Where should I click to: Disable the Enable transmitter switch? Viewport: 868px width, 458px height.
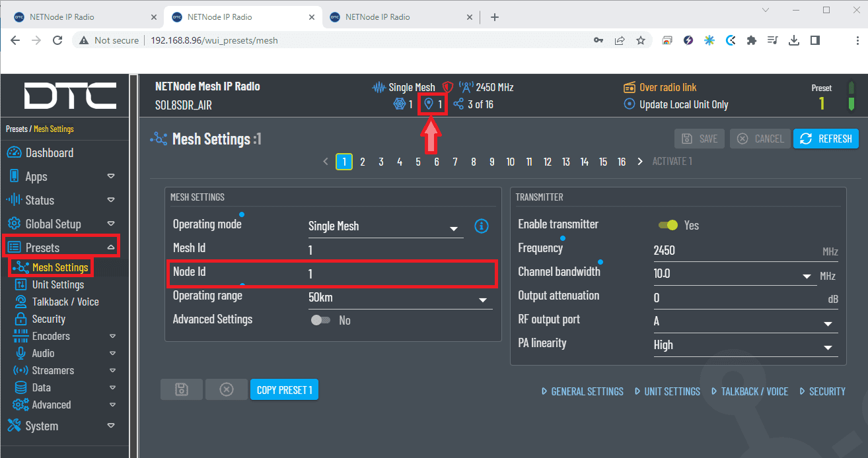point(669,226)
